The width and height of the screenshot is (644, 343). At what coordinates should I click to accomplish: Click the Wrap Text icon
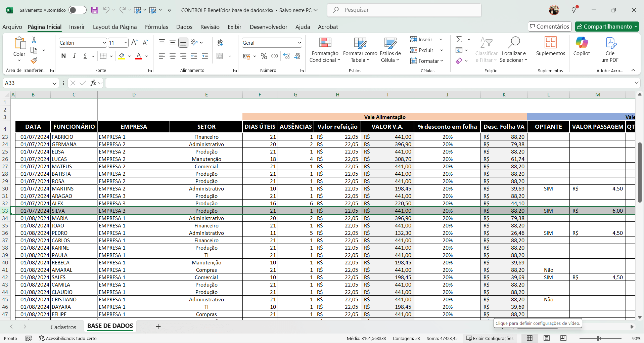pyautogui.click(x=220, y=43)
